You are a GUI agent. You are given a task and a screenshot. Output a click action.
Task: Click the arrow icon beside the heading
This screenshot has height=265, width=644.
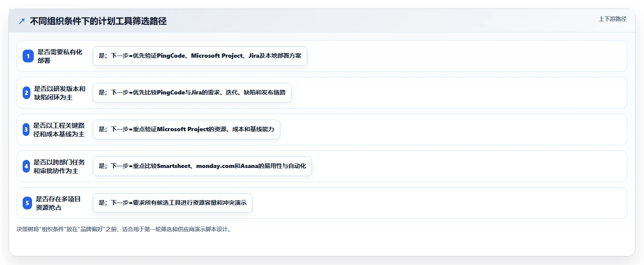click(22, 21)
